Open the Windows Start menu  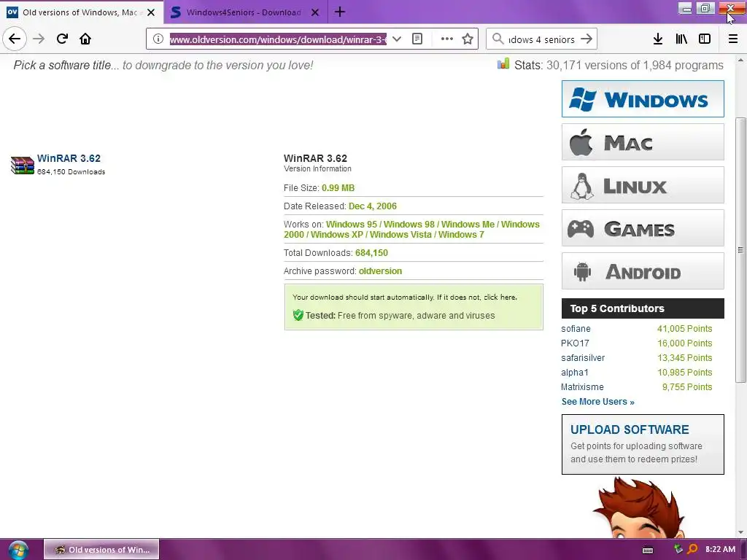click(18, 550)
